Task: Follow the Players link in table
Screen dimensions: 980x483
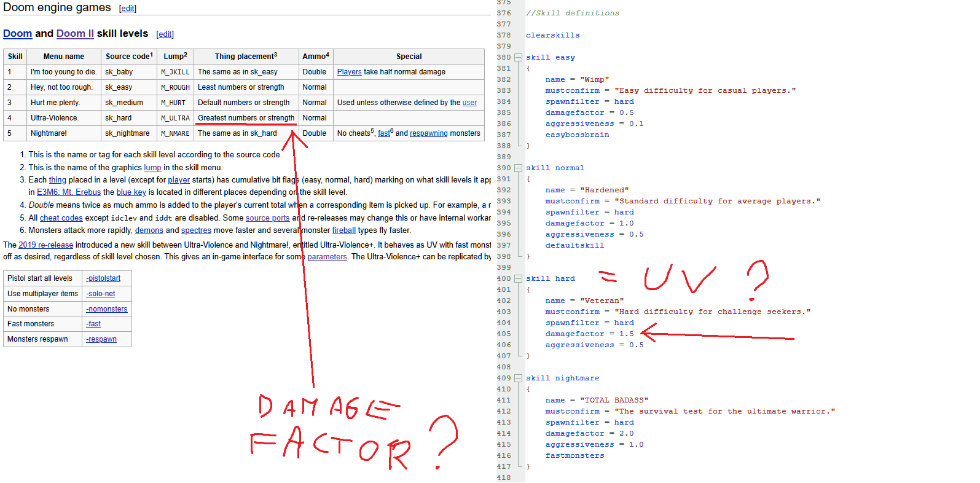Action: pos(349,72)
